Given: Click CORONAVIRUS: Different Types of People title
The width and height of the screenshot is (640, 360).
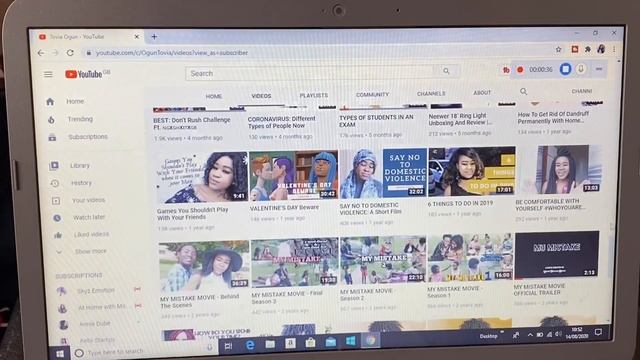Looking at the screenshot, I should pyautogui.click(x=282, y=122).
